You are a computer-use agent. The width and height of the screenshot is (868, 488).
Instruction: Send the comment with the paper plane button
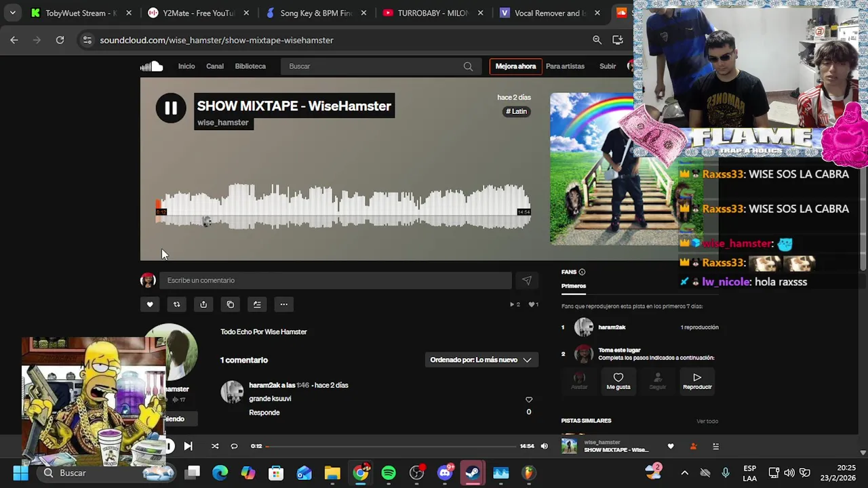526,281
